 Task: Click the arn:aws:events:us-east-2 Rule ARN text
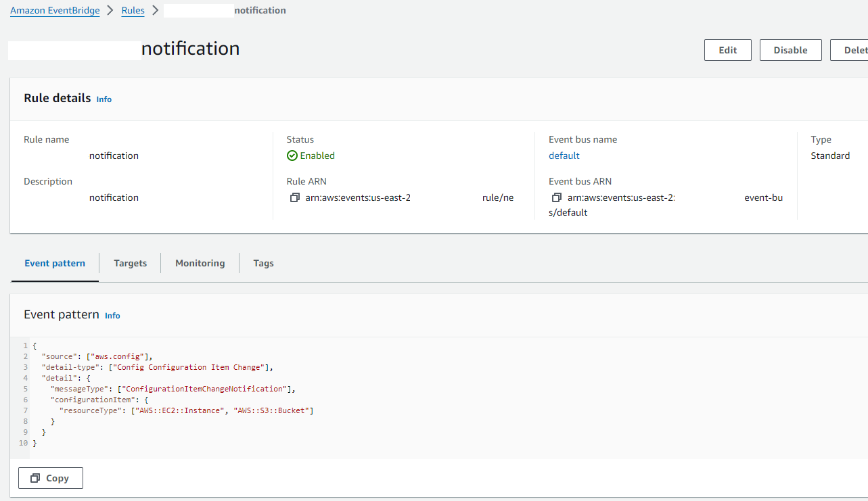pos(358,197)
